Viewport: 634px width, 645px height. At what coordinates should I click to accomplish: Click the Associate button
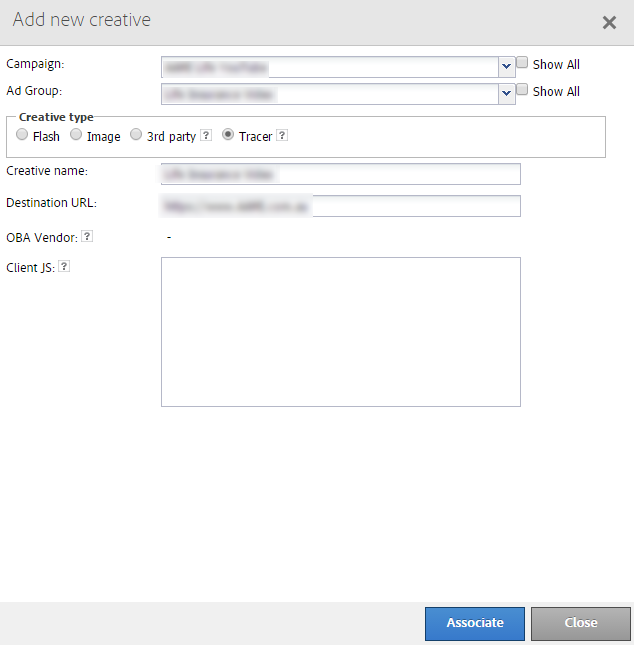tap(475, 623)
